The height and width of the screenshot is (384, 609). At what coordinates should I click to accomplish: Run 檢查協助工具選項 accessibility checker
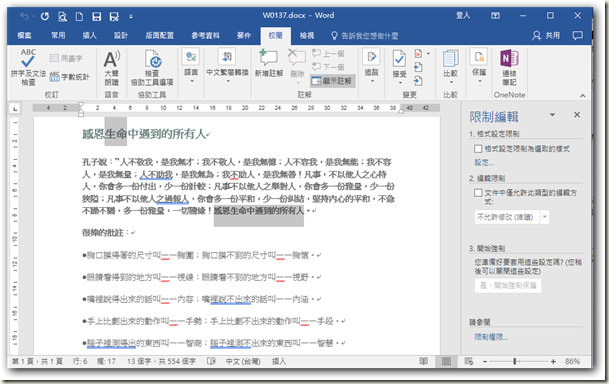click(x=152, y=68)
